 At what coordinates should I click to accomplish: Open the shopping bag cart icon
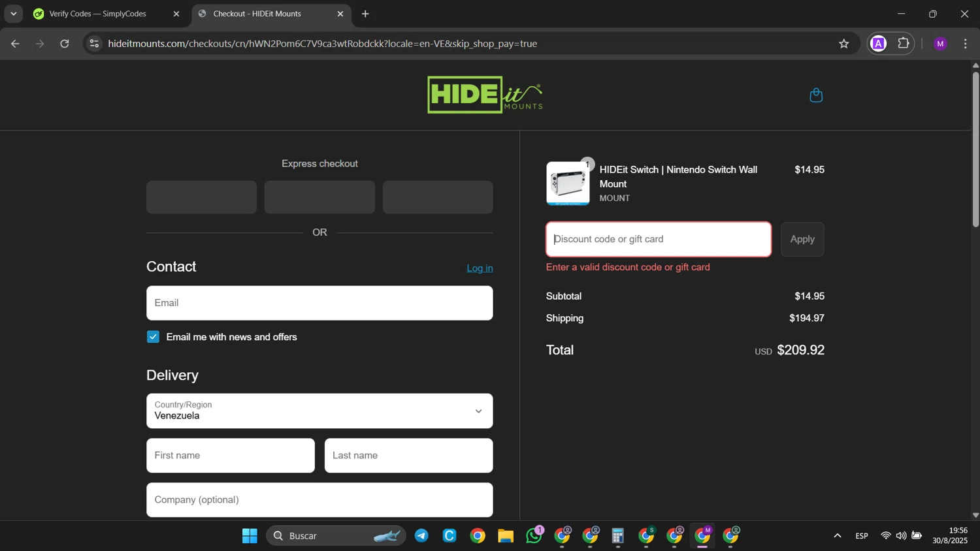816,95
